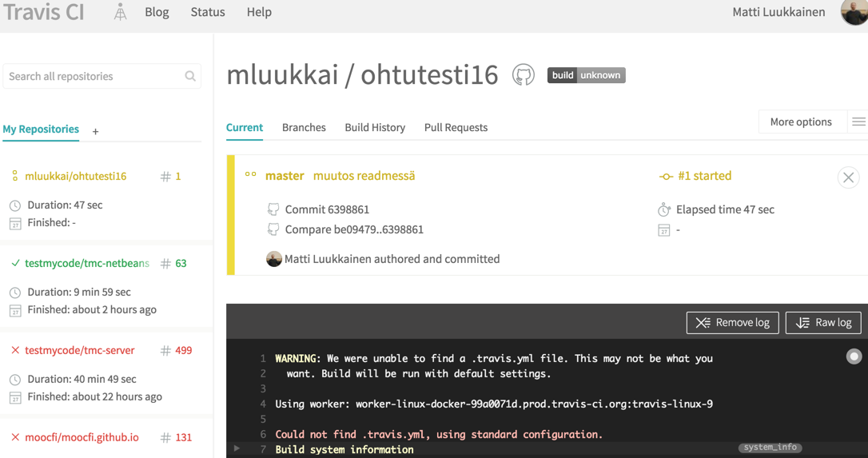Switch to the Pull Requests tab
Screen dimensions: 868x458
[456, 127]
